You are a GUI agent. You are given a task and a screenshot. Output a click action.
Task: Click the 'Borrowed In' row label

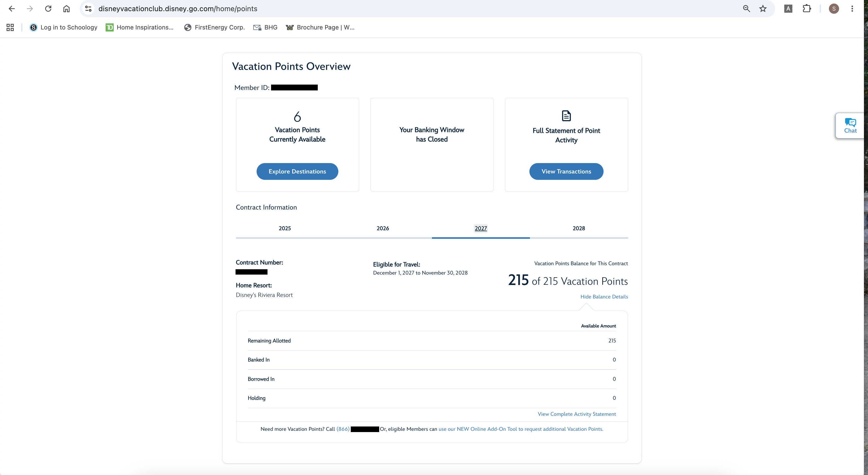[x=261, y=379]
